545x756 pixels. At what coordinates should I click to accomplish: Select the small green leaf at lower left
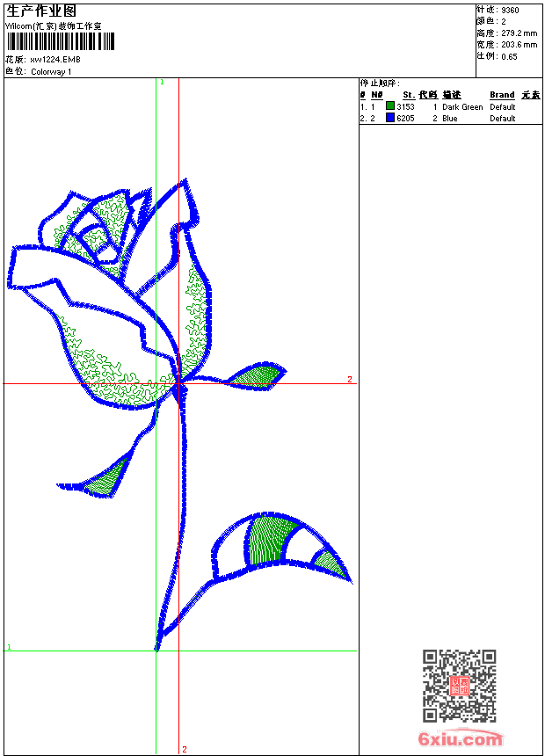(x=104, y=479)
